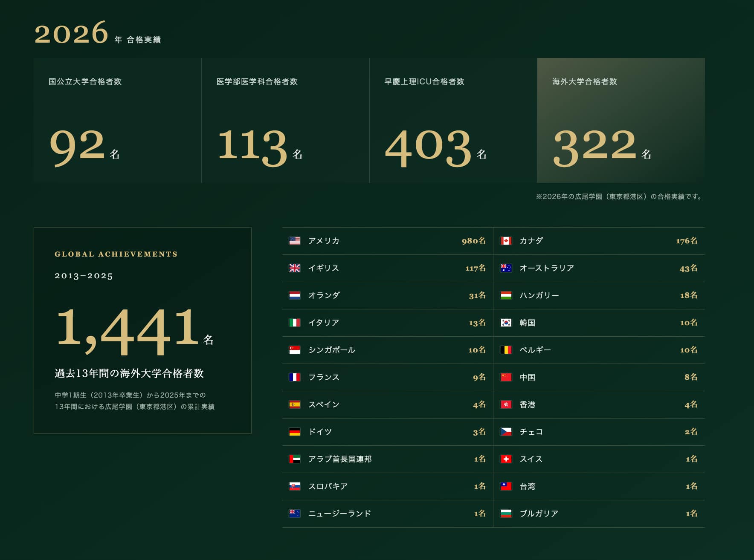This screenshot has width=754, height=560.
Task: Click the ニュージーランド country name
Action: pyautogui.click(x=339, y=514)
